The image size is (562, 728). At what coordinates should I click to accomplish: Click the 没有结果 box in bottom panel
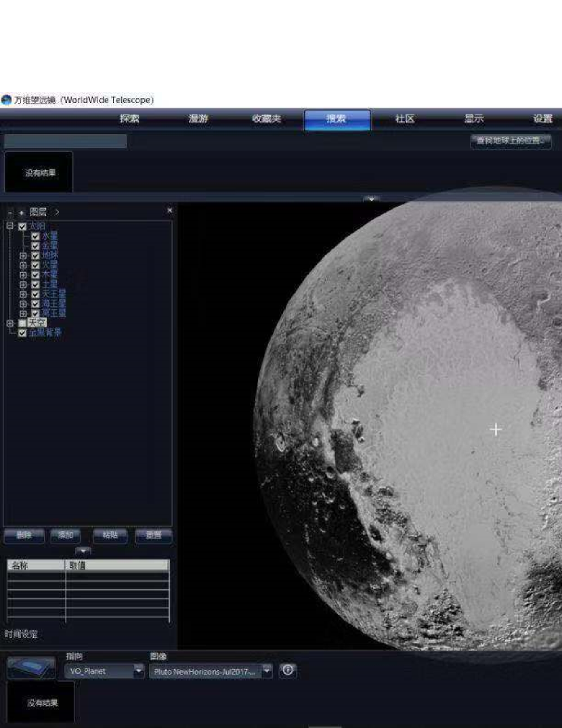(x=41, y=703)
